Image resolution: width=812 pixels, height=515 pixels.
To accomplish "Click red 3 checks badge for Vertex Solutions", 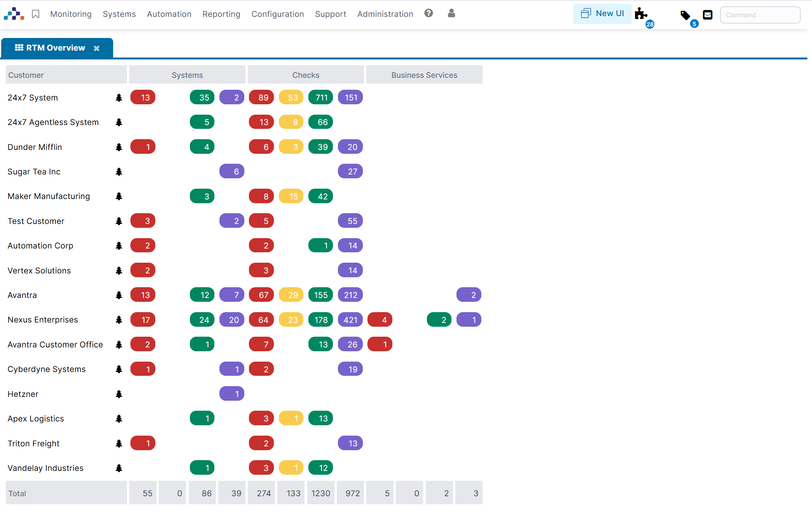I will point(261,270).
